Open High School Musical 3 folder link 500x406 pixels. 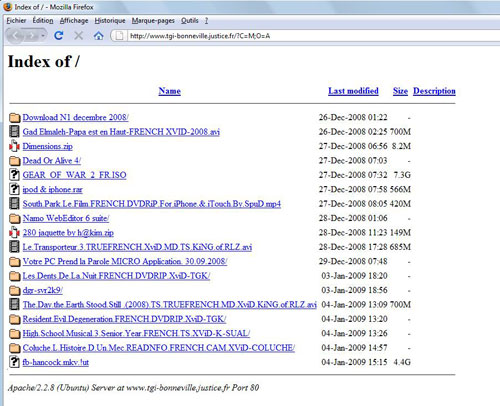[136, 333]
